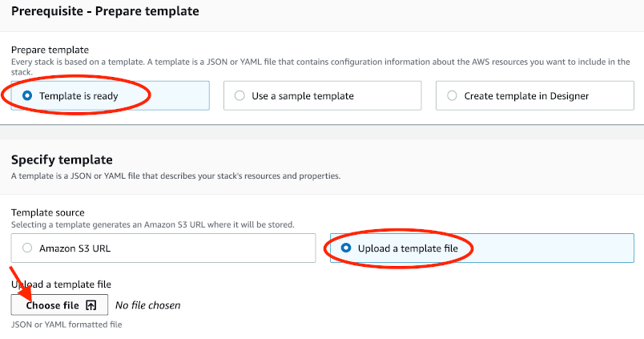The image size is (644, 339).
Task: Click the "Upload a template file" option label text
Action: [x=408, y=248]
